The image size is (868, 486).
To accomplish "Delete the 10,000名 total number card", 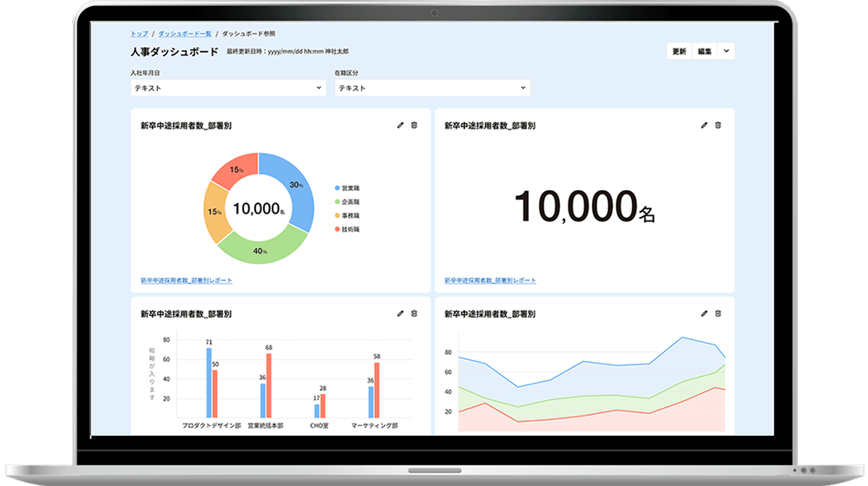I will tap(718, 125).
